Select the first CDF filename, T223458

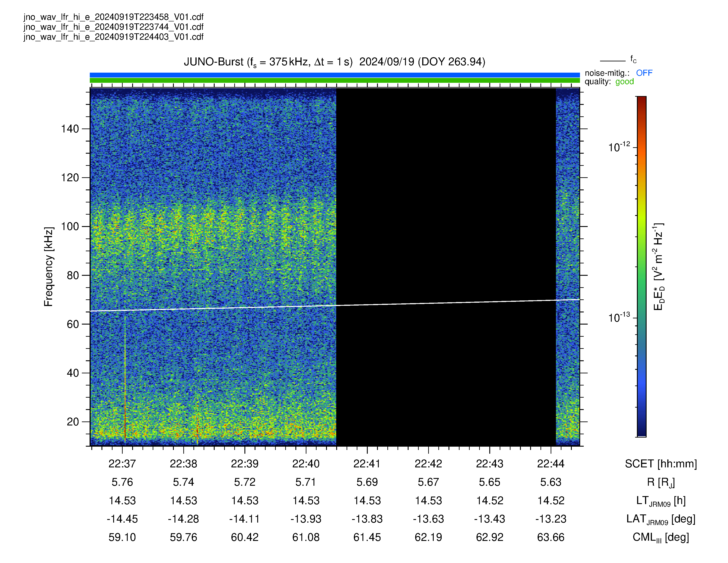113,17
